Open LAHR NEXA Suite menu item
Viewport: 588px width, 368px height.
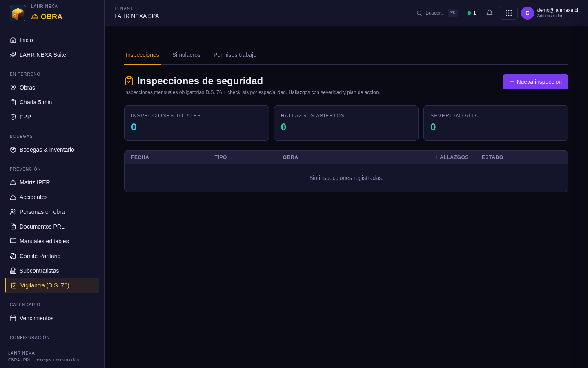pos(52,55)
